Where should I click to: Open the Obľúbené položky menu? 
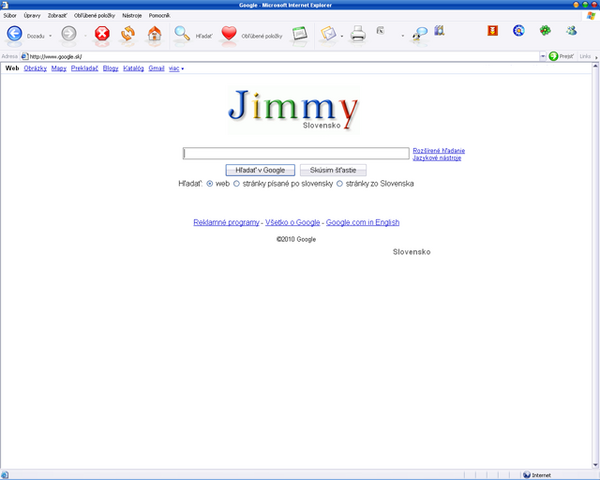point(95,16)
